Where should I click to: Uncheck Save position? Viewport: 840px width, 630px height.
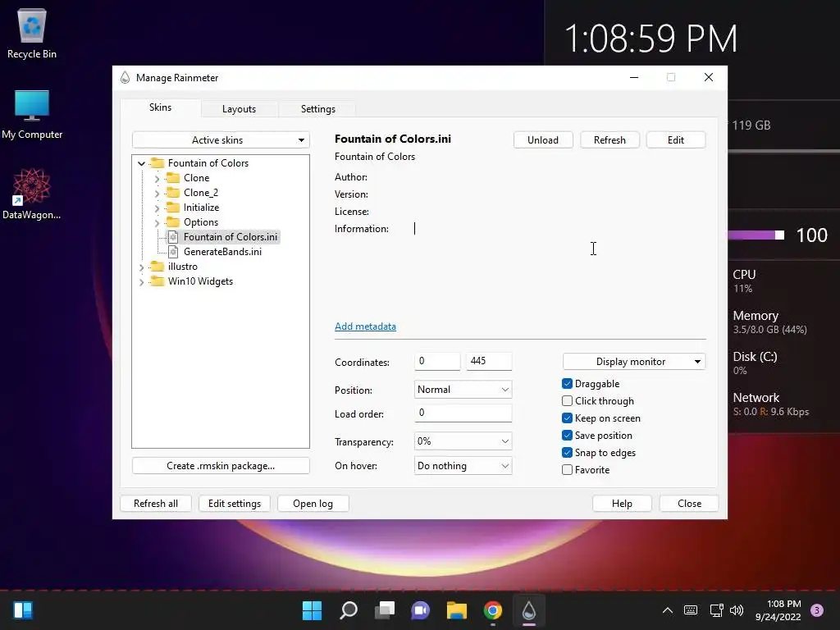567,435
